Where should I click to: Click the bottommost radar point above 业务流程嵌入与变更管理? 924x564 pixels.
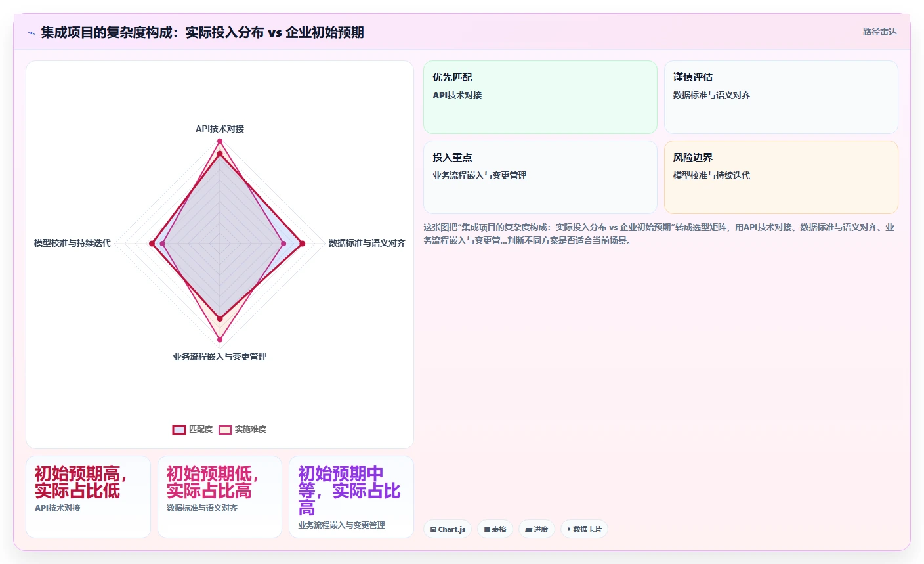[220, 339]
